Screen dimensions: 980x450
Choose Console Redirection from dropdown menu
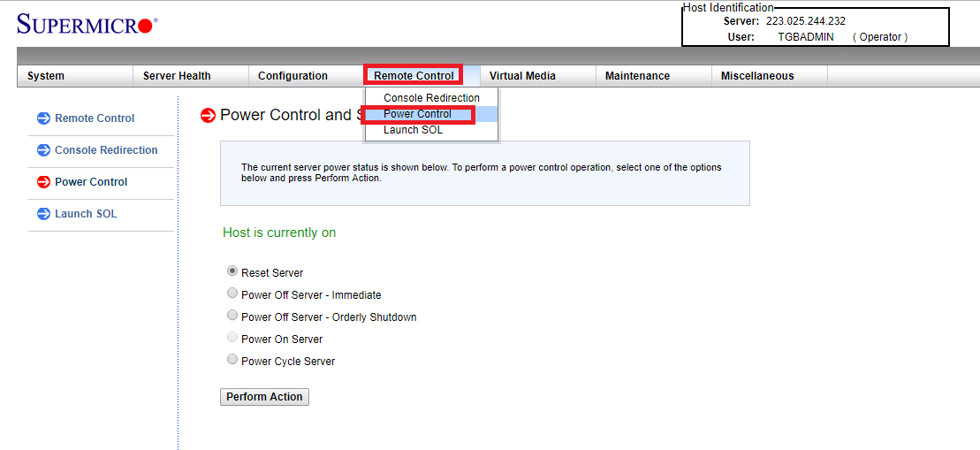click(x=431, y=97)
